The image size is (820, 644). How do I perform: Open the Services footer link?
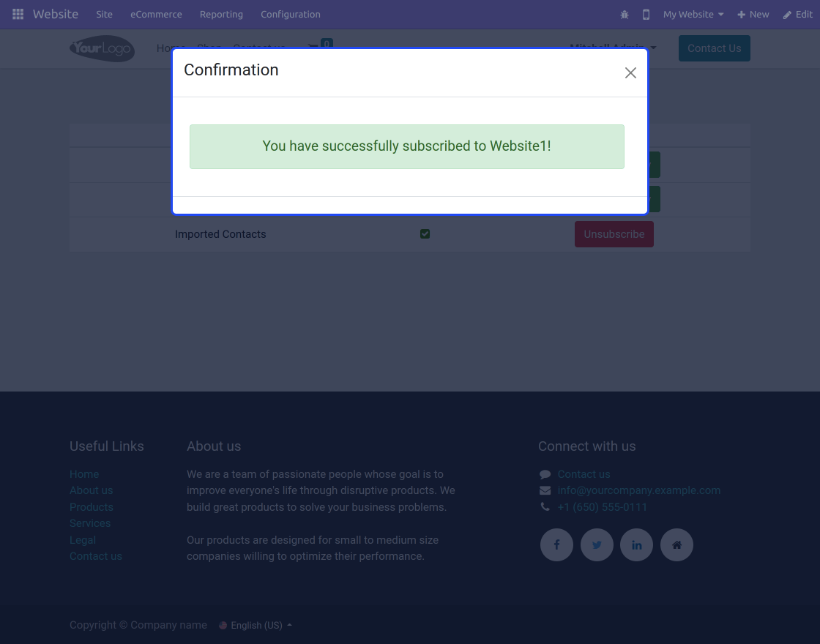pos(90,523)
